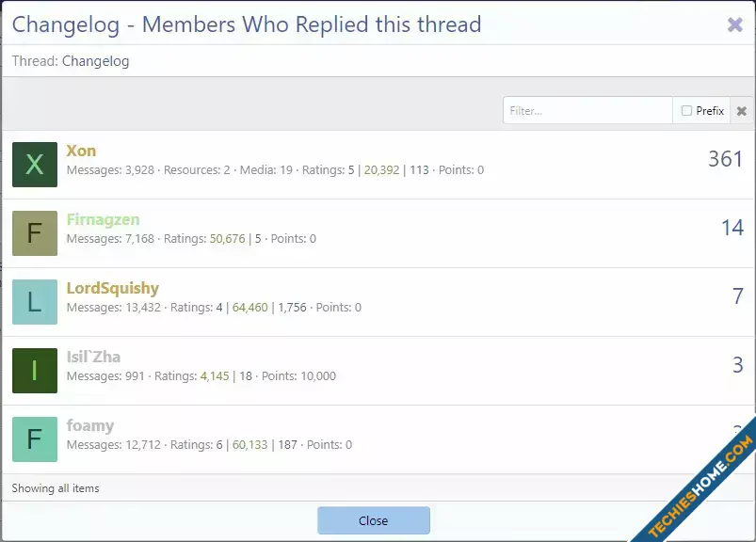Click Isil`Zha's 'Points: 10,000' stat

point(299,376)
